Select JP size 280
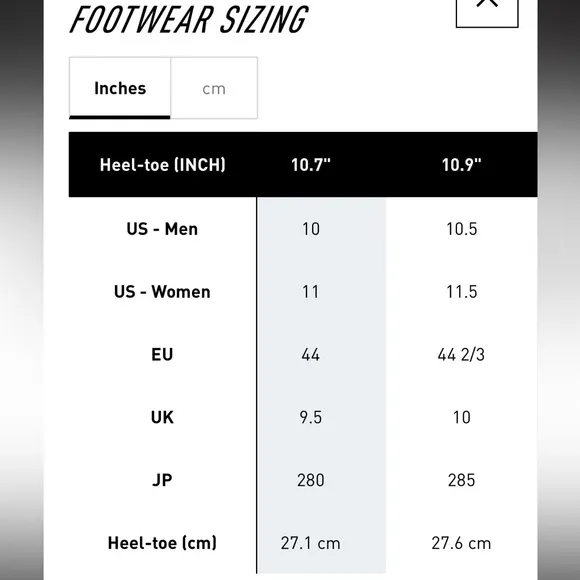Image resolution: width=580 pixels, height=580 pixels. click(x=311, y=480)
